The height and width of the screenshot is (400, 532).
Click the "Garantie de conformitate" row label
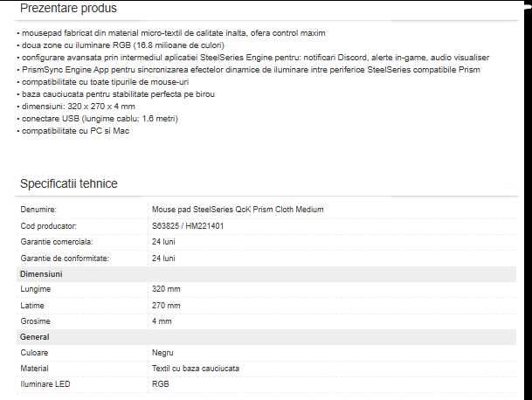click(64, 259)
